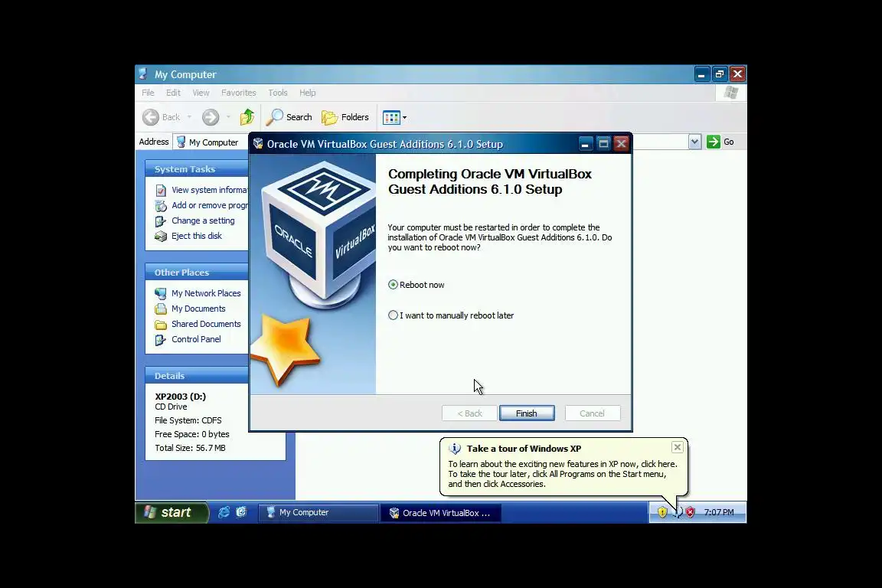Click the My Computer icon in Address bar

(181, 142)
